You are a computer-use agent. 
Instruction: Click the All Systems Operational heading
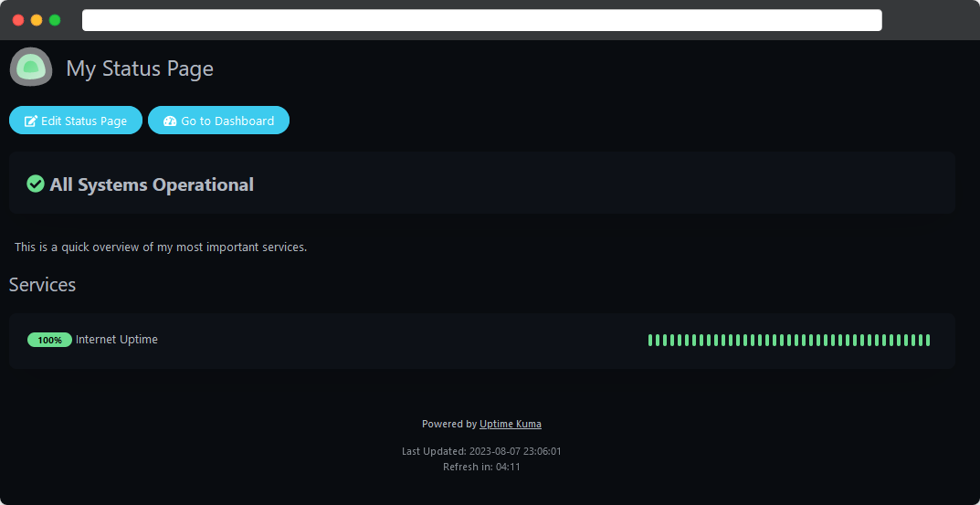point(152,184)
